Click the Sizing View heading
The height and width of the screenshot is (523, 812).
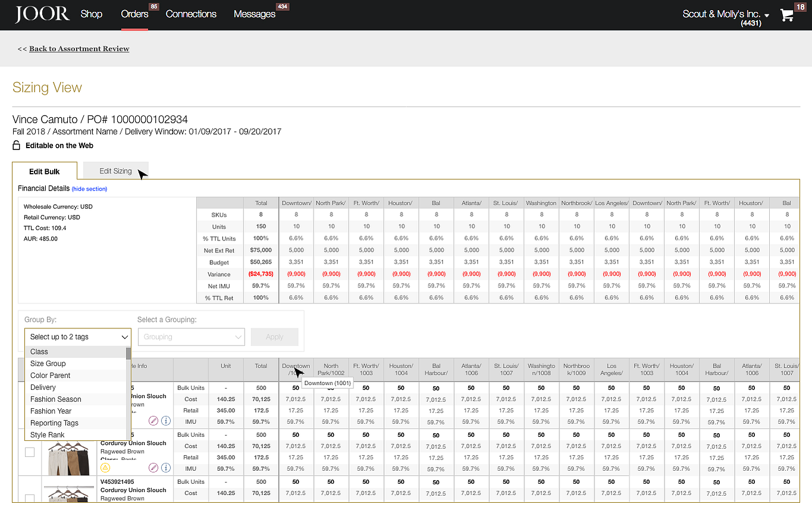coord(47,87)
